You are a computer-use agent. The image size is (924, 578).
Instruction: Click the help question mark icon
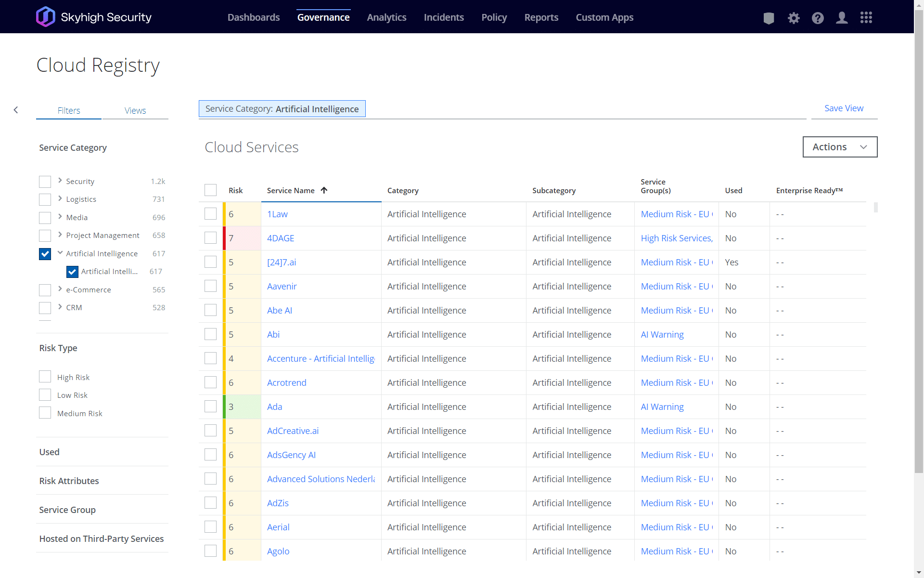coord(818,18)
